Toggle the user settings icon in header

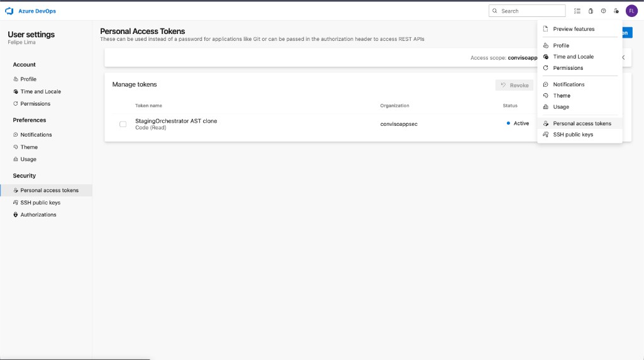point(616,11)
